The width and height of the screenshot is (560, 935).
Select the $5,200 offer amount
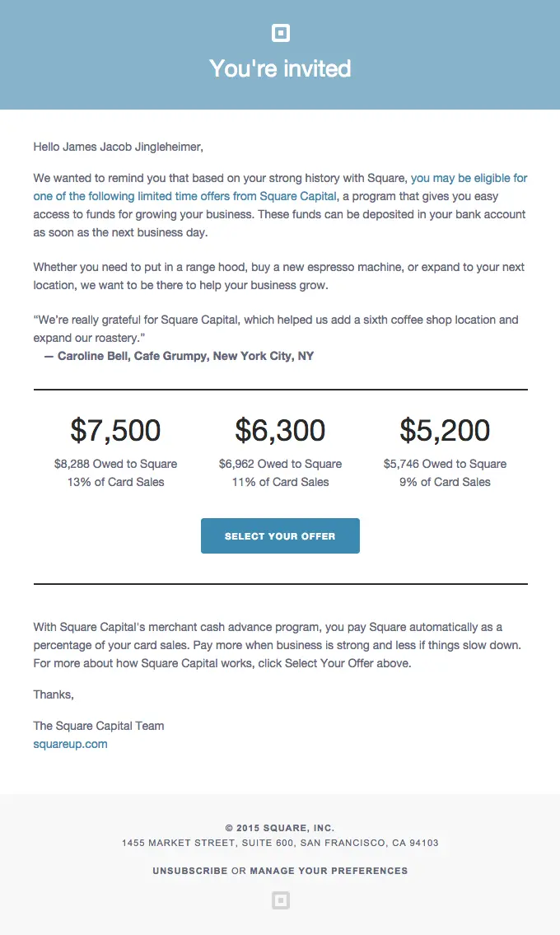tap(445, 429)
